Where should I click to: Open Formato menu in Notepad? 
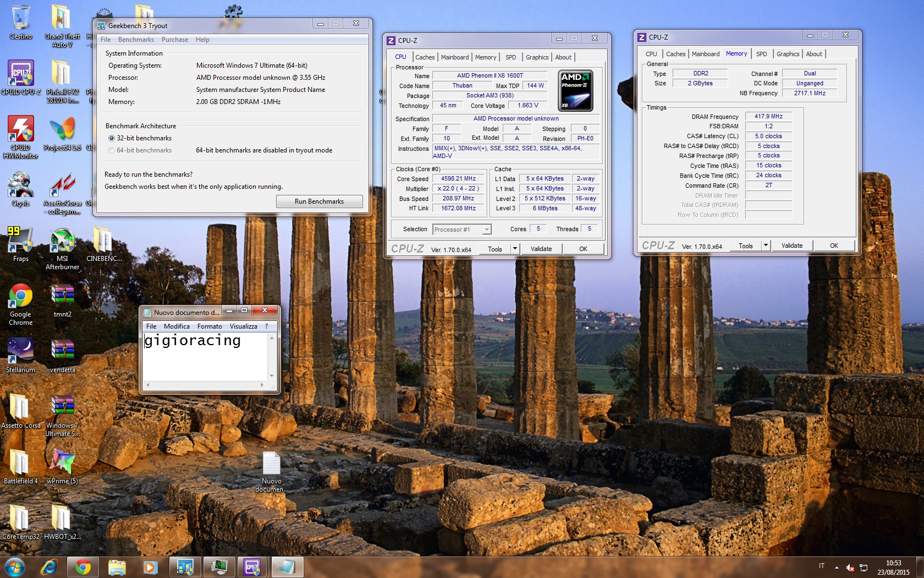coord(210,326)
